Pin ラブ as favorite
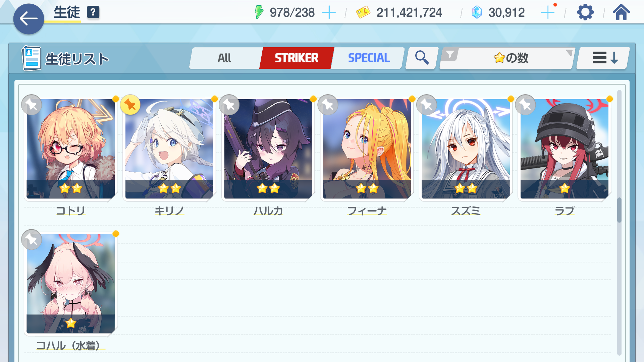 click(525, 105)
